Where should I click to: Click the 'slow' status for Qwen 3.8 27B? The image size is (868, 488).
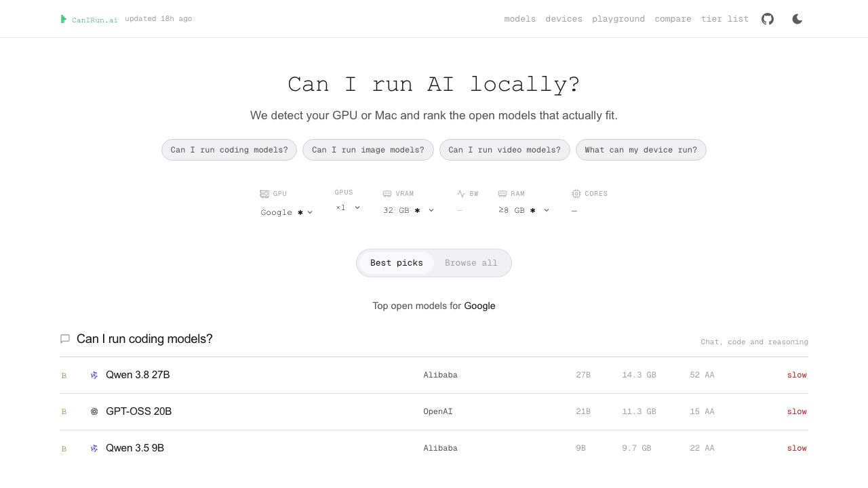click(x=797, y=375)
